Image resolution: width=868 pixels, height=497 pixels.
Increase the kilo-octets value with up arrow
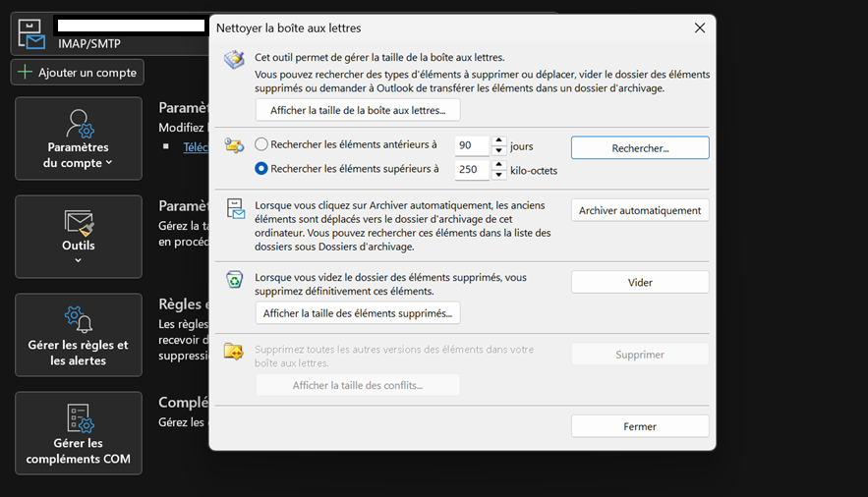(498, 165)
